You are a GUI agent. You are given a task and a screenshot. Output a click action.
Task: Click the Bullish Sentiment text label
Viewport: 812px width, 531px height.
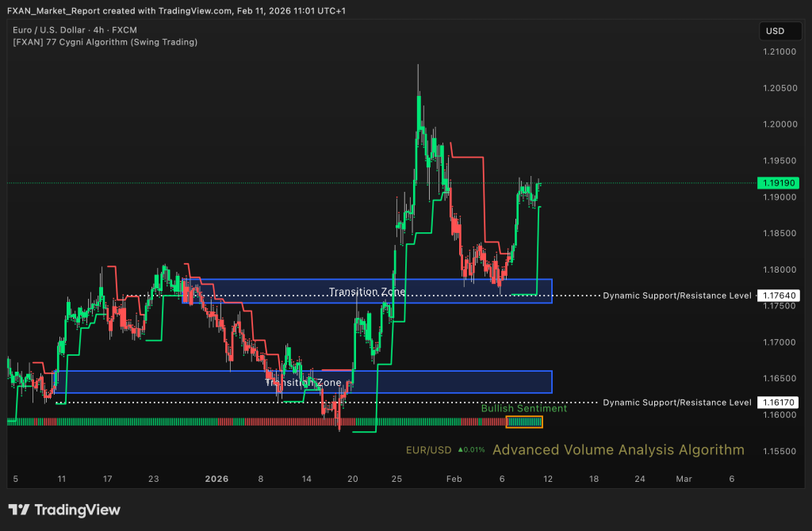point(523,409)
